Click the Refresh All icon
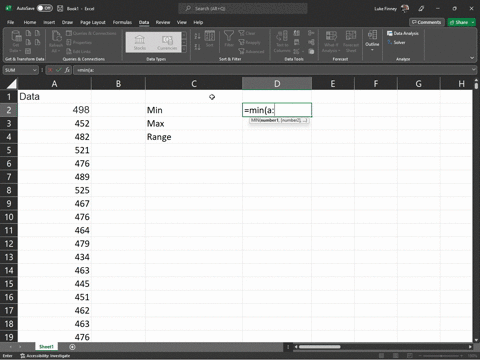 point(56,41)
